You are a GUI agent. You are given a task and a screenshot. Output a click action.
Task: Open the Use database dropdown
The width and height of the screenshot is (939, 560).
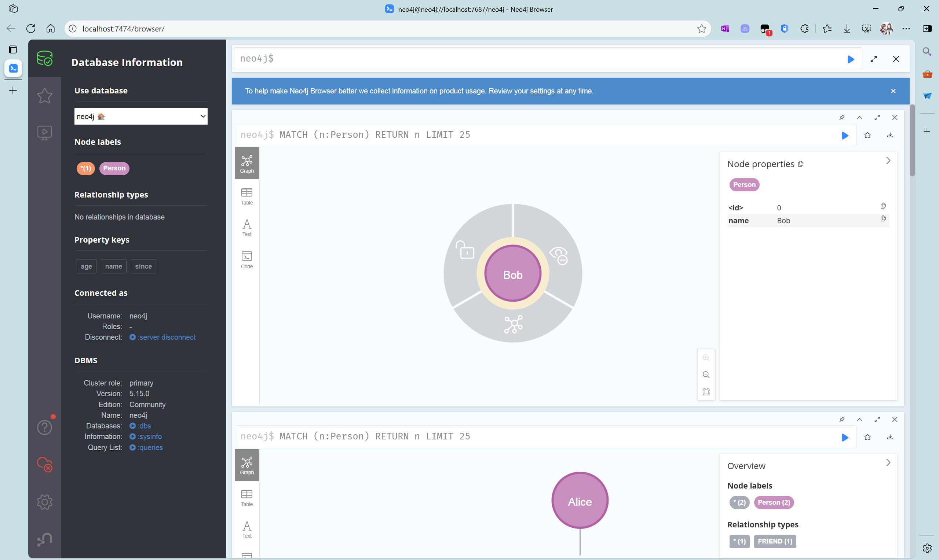tap(141, 116)
